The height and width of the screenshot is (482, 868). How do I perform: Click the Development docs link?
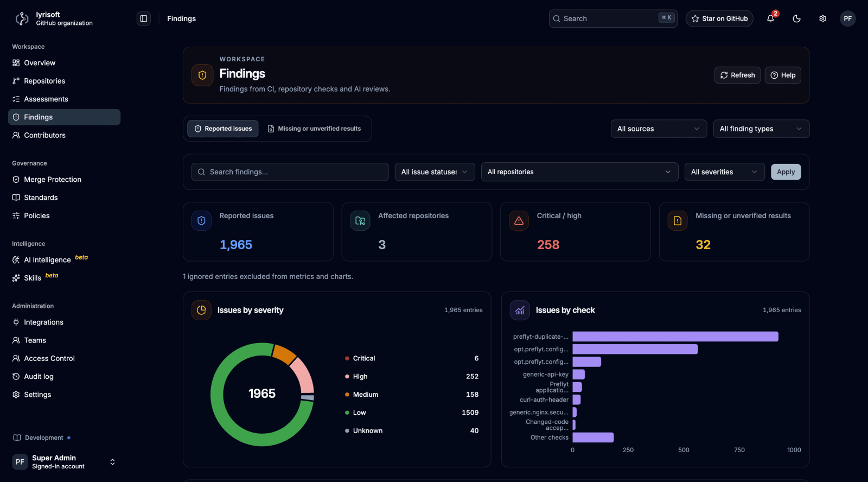tap(42, 438)
